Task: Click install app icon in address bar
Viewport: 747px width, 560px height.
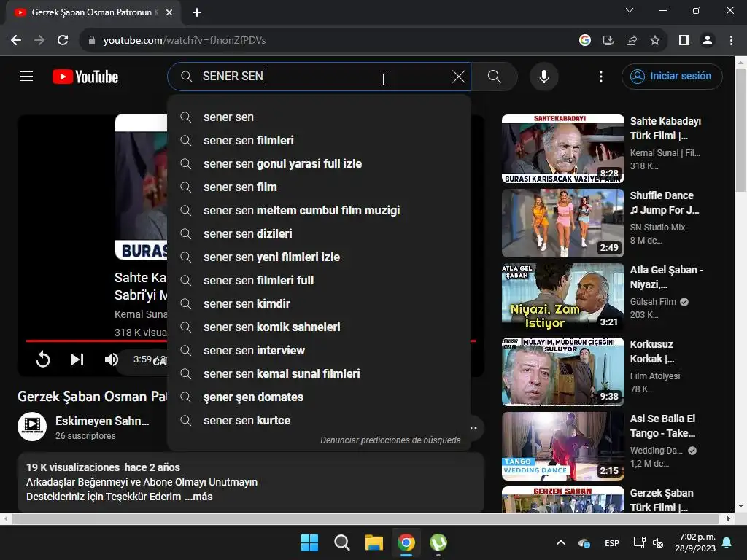Action: click(x=608, y=41)
